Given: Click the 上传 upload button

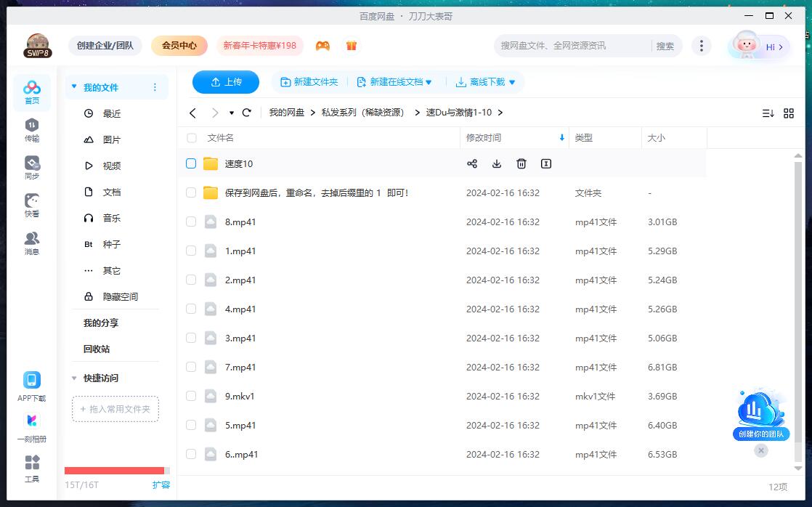Looking at the screenshot, I should coord(225,82).
